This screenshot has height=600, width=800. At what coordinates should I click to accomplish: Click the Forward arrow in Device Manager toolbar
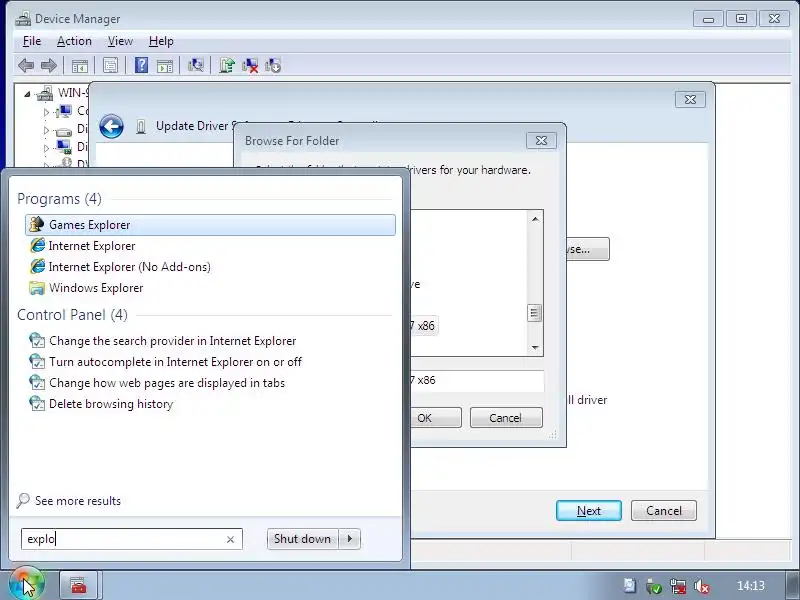tap(48, 65)
